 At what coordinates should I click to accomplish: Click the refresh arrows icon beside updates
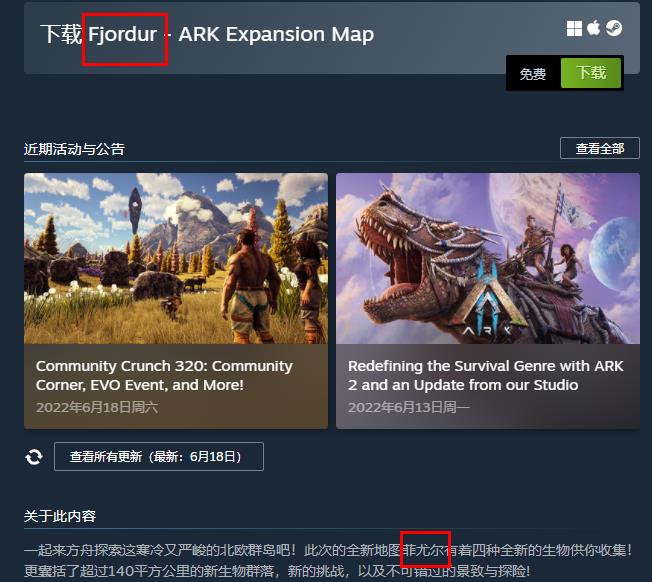[34, 457]
